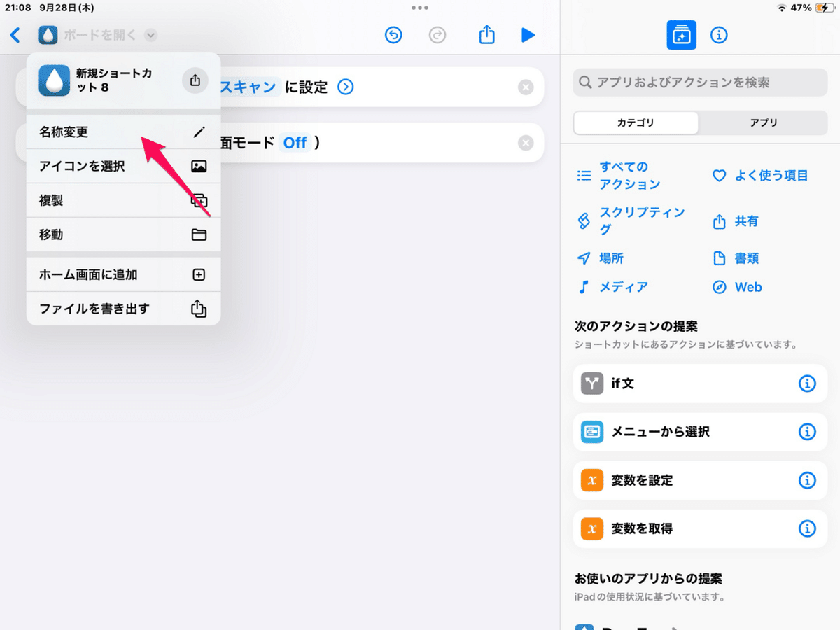Image resolution: width=840 pixels, height=630 pixels.
Task: Open 場所 category
Action: point(601,258)
